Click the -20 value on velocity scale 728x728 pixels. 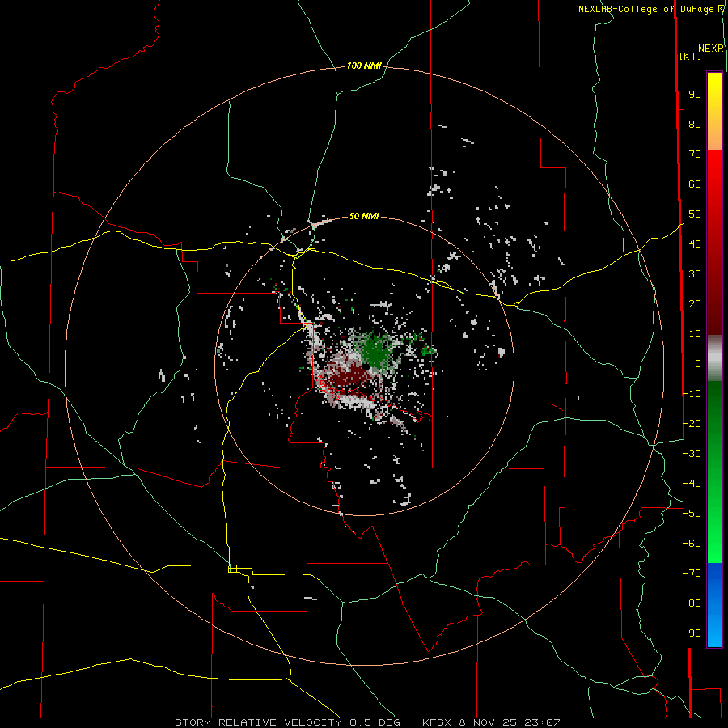coord(692,423)
